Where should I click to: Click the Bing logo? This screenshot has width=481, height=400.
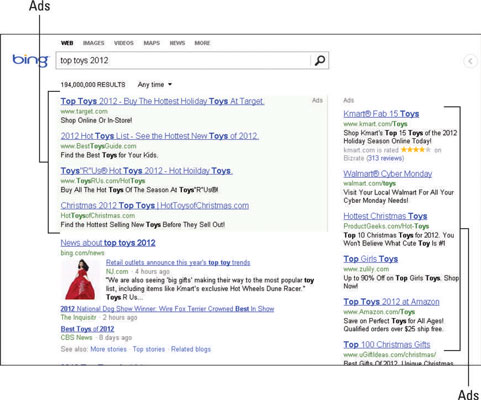pos(31,60)
